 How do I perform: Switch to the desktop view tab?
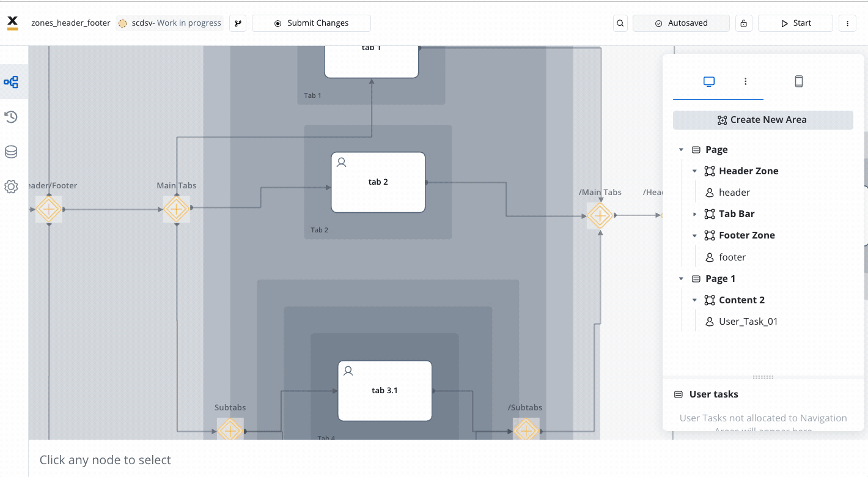point(709,81)
